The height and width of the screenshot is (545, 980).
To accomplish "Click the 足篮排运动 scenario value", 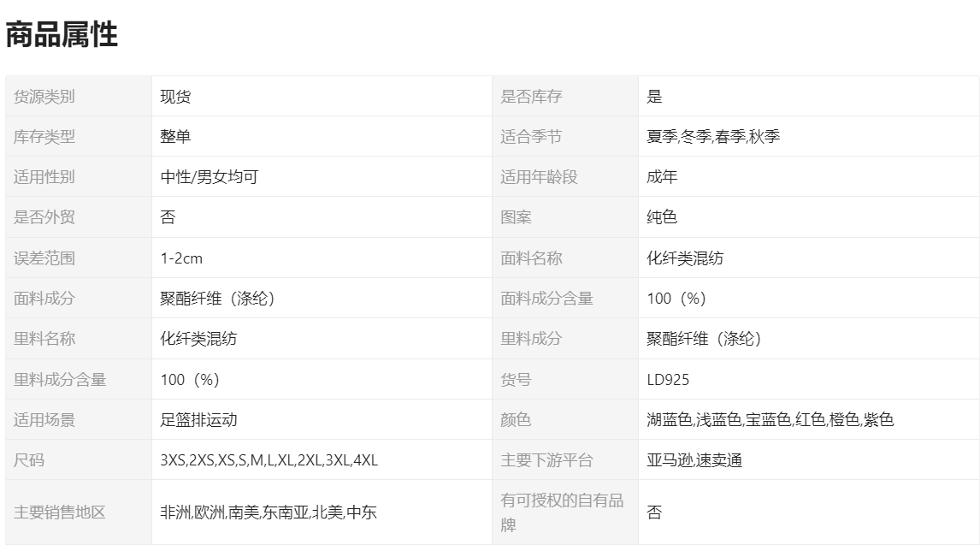I will pos(198,420).
